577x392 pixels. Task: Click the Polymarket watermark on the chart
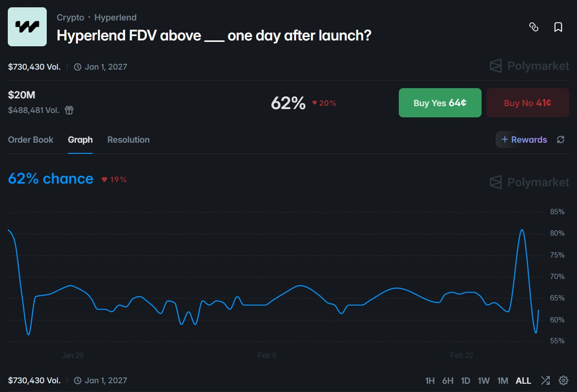528,182
